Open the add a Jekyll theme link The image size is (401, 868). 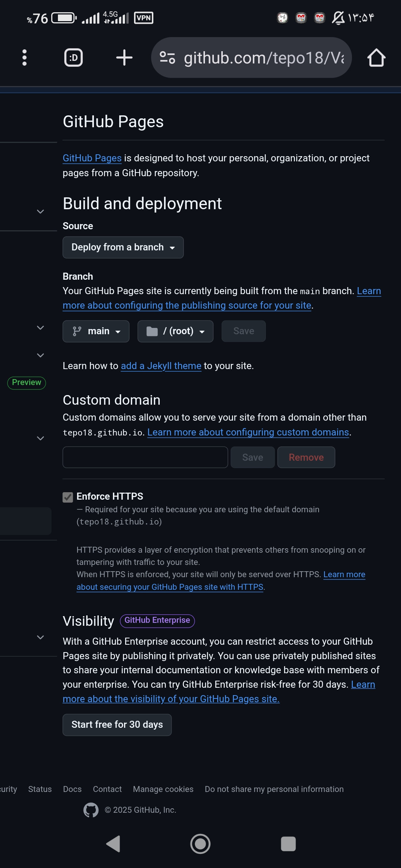coord(161,366)
